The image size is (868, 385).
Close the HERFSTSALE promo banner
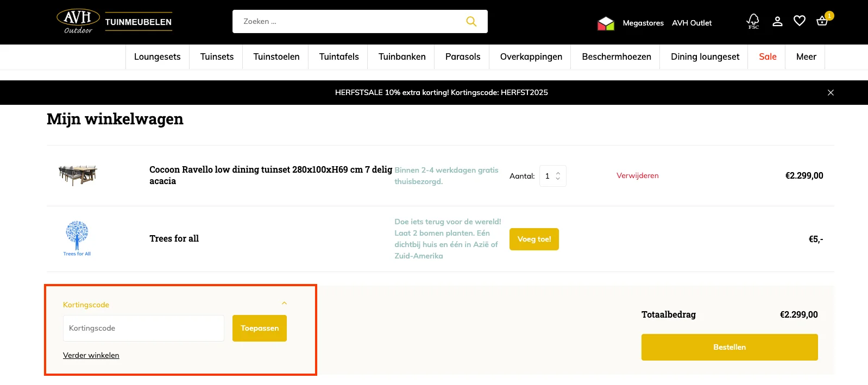831,93
